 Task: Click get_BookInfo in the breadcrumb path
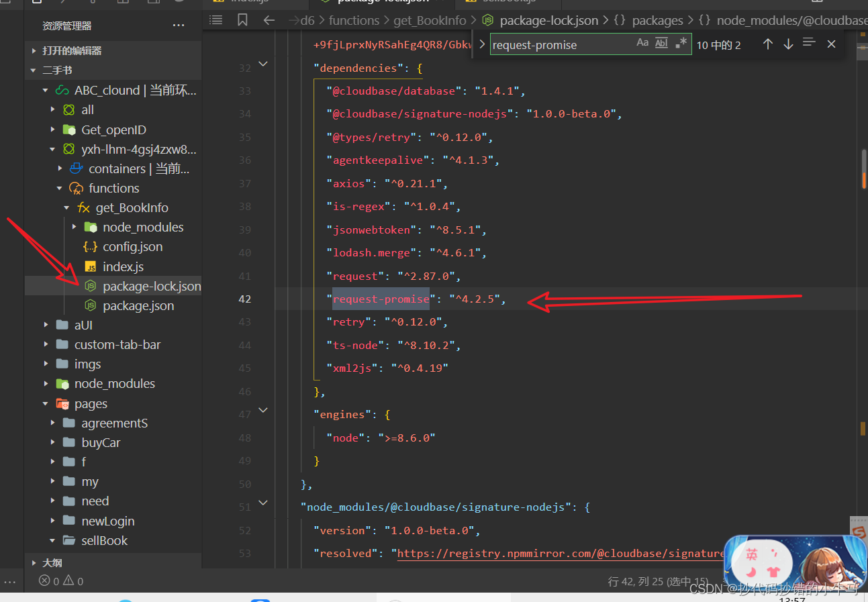click(x=430, y=20)
